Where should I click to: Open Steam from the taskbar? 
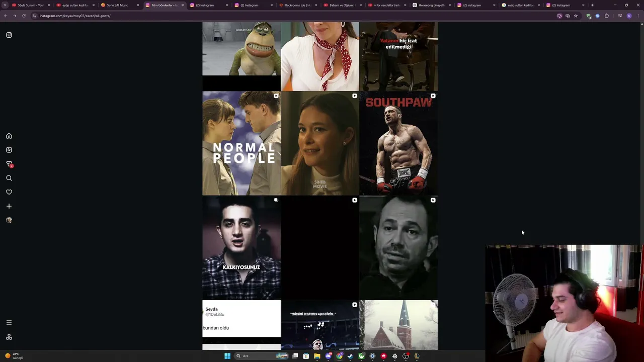click(350, 356)
